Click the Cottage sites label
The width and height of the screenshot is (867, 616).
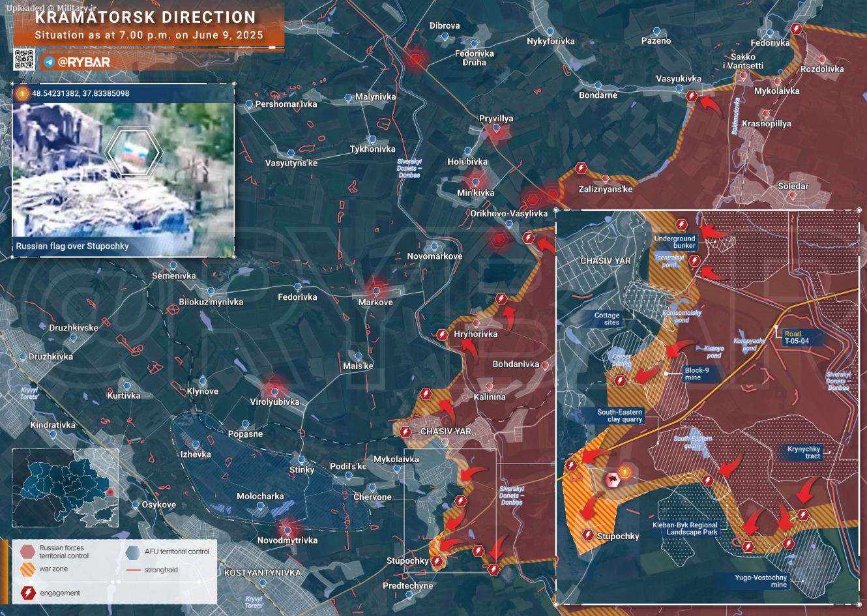click(607, 319)
